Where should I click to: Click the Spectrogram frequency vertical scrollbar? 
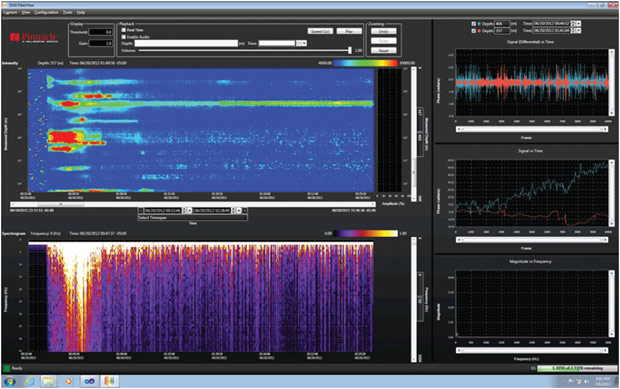pyautogui.click(x=414, y=300)
